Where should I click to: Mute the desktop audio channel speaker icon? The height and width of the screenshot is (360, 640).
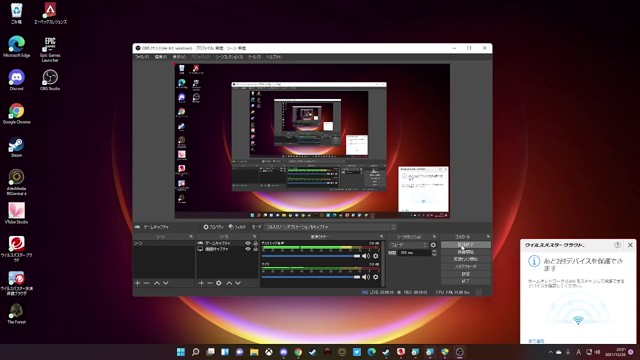click(x=366, y=256)
